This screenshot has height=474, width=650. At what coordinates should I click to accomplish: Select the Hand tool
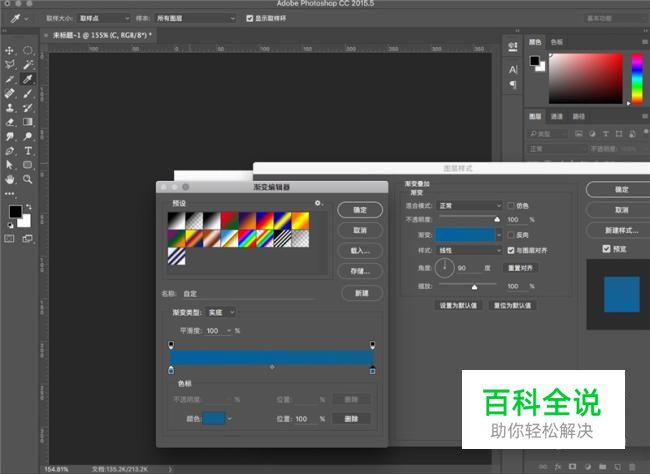[10, 178]
